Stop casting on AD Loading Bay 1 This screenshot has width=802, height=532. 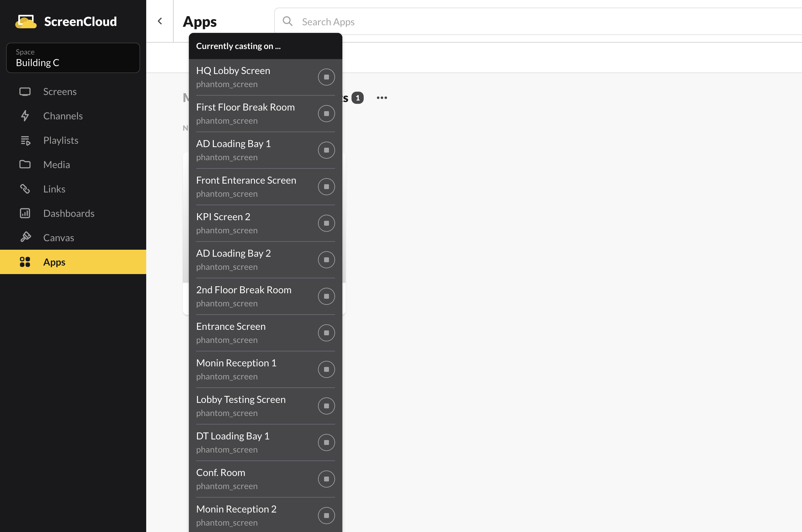coord(326,150)
